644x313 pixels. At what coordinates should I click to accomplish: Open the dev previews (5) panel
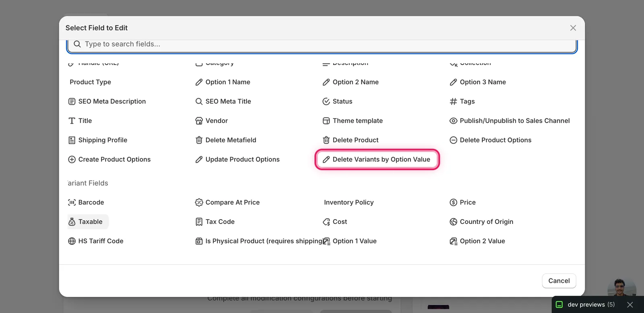[x=585, y=305]
